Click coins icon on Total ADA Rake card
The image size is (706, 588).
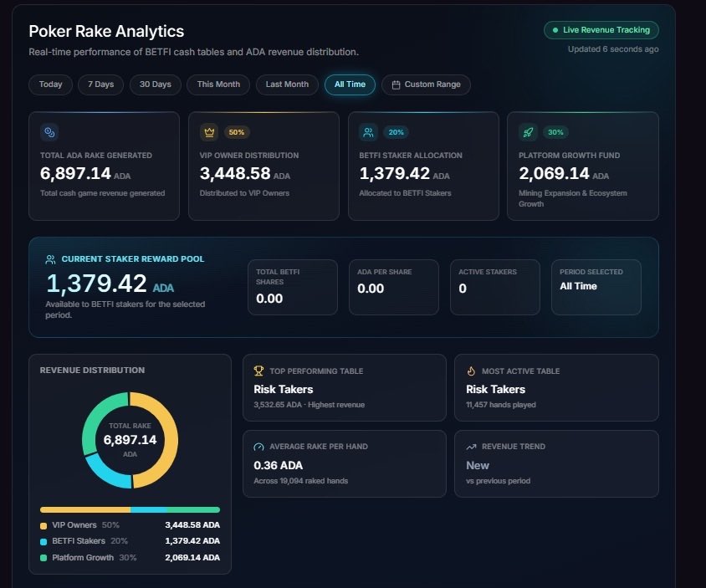[49, 132]
